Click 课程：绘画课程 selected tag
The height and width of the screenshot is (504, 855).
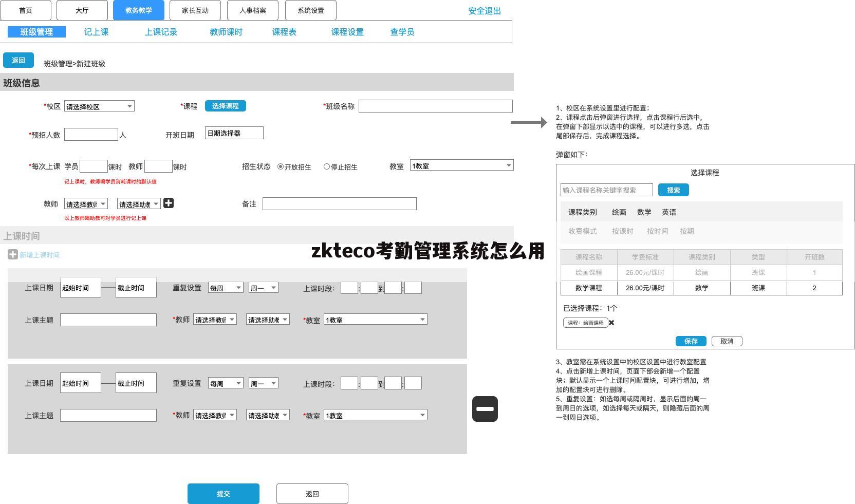pyautogui.click(x=586, y=323)
